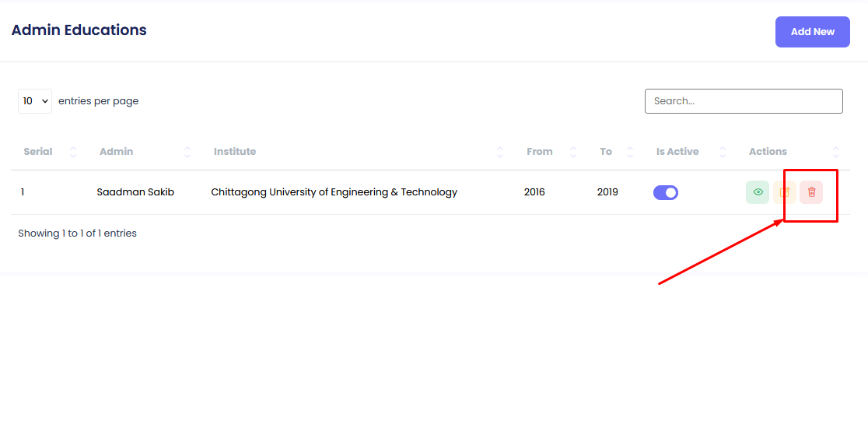Click the "Showing 1 to 1" entries text
Screen dimensions: 868x432
click(78, 234)
